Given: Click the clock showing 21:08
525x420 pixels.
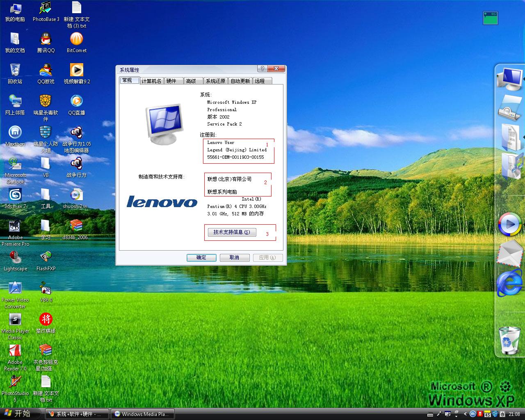Looking at the screenshot, I should 514,414.
